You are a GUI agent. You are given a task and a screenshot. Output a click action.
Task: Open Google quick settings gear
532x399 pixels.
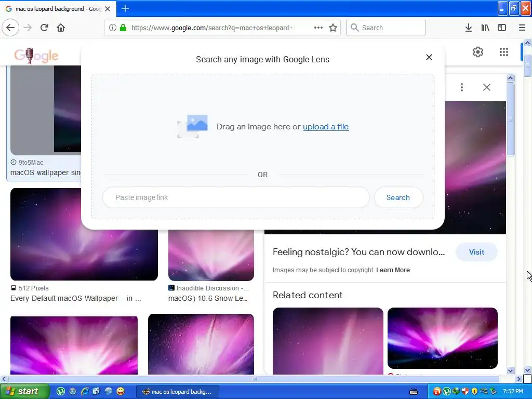(x=478, y=52)
